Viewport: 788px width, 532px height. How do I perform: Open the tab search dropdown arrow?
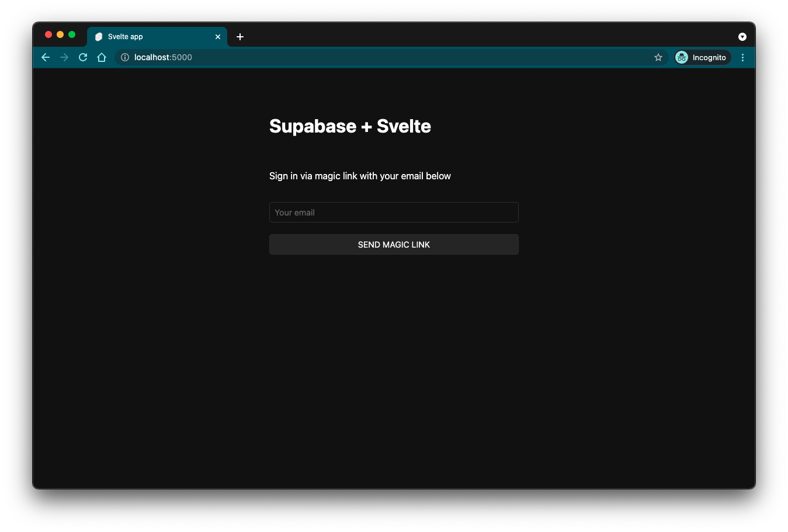(x=742, y=36)
